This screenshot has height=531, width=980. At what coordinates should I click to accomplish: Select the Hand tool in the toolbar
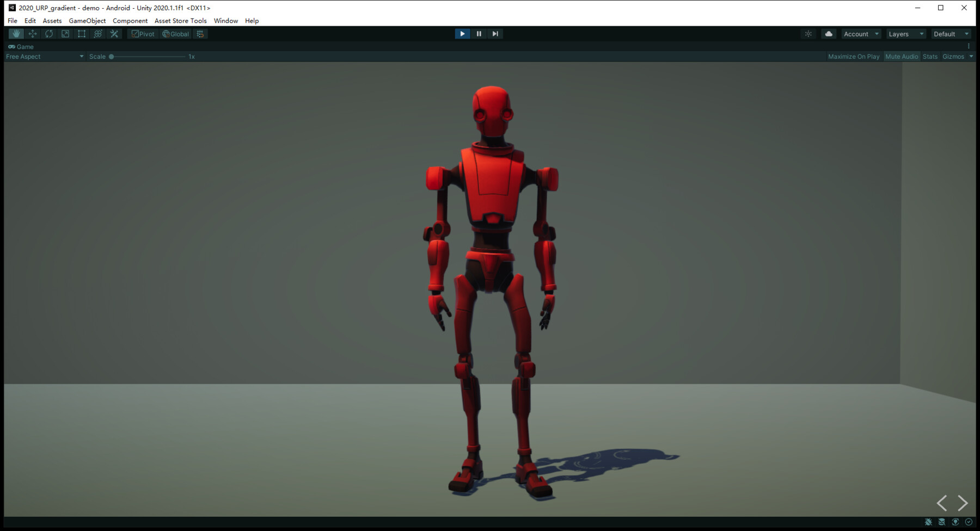(16, 33)
